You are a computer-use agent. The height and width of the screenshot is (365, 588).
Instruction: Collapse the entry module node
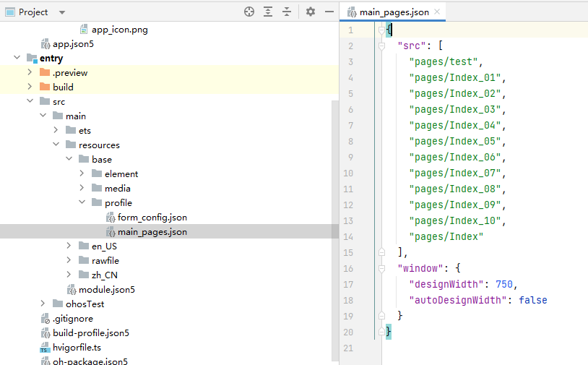(17, 58)
